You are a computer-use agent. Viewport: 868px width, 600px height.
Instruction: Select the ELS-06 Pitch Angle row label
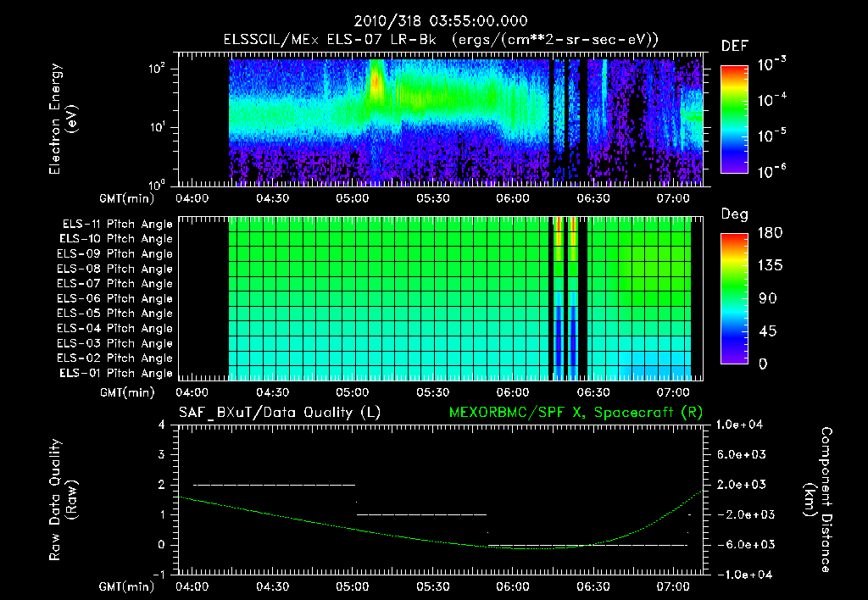114,299
